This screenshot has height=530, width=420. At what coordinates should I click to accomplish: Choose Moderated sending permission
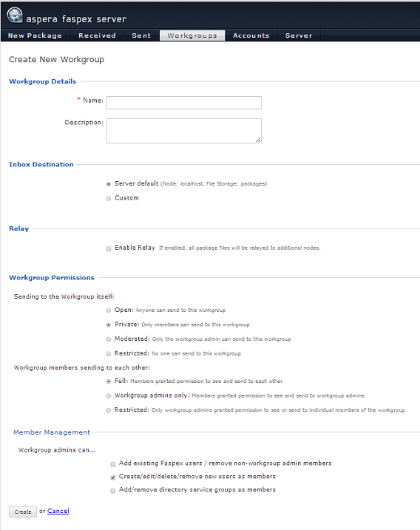109,339
